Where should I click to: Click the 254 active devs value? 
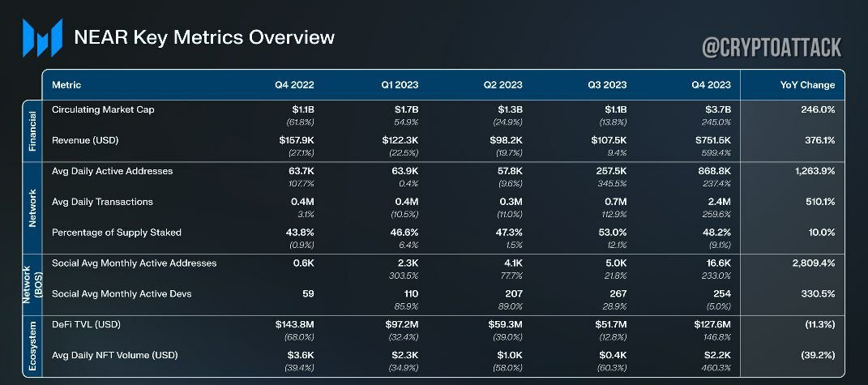pyautogui.click(x=722, y=293)
